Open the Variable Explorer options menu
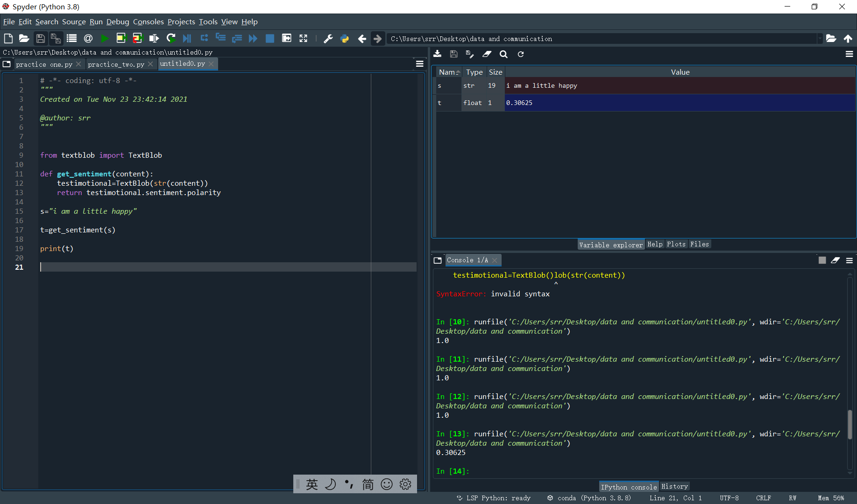 point(849,54)
